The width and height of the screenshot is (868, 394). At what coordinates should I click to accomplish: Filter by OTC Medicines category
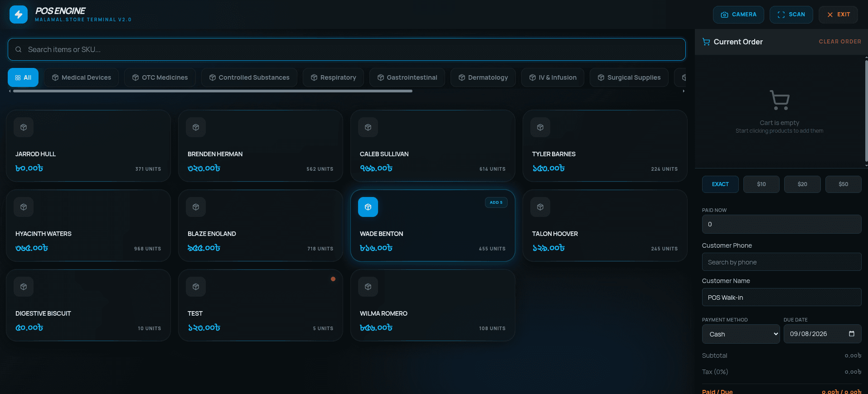click(x=160, y=77)
